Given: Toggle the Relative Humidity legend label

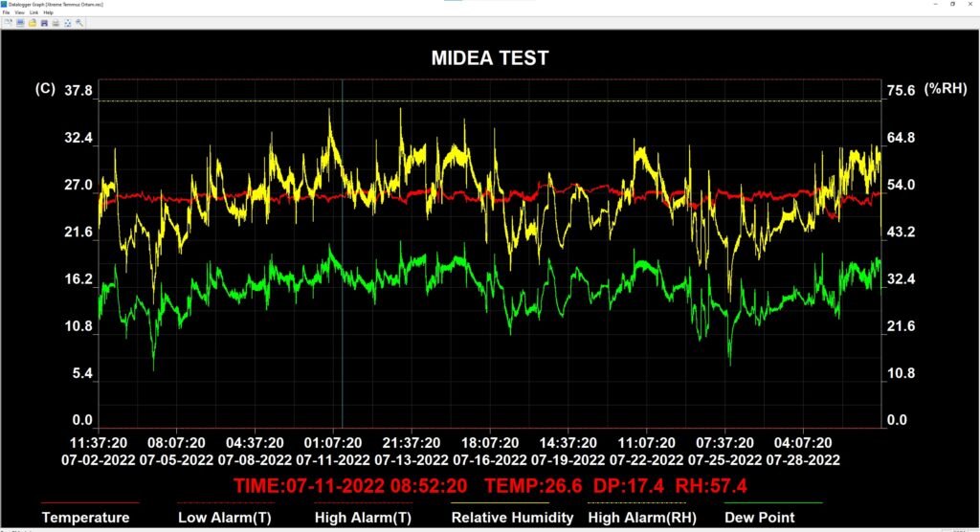Looking at the screenshot, I should tap(512, 518).
